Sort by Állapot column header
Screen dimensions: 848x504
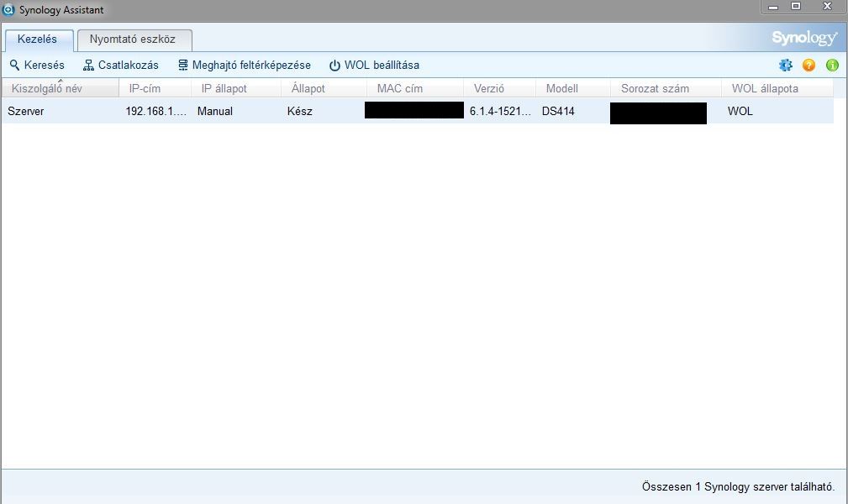click(x=324, y=88)
